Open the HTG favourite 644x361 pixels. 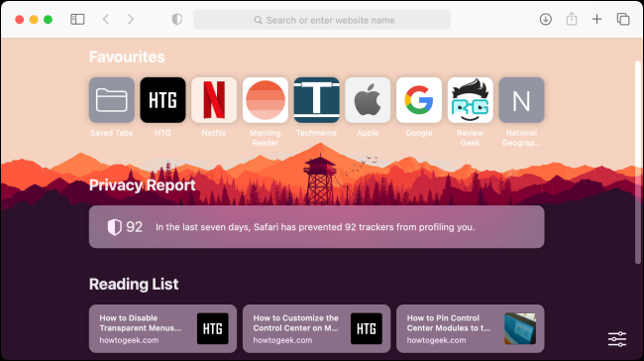tap(162, 100)
